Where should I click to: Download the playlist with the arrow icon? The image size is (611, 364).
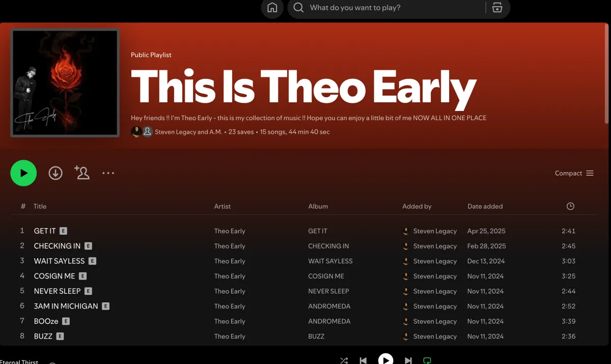55,173
